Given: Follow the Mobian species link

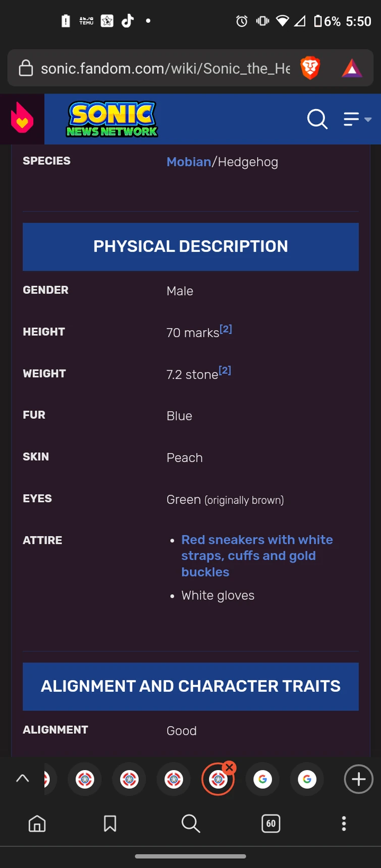Looking at the screenshot, I should (189, 162).
